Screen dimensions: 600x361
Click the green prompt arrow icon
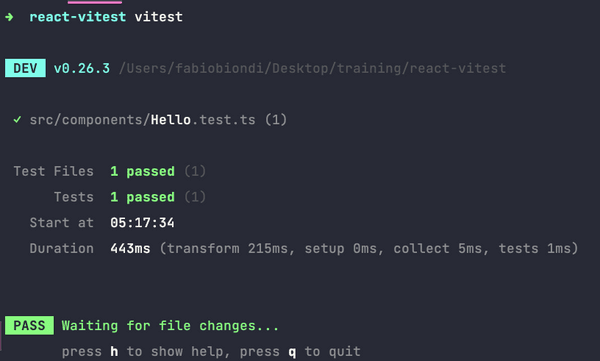point(9,17)
